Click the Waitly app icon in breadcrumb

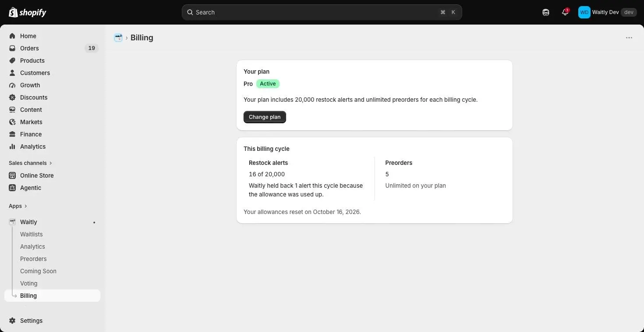click(118, 38)
